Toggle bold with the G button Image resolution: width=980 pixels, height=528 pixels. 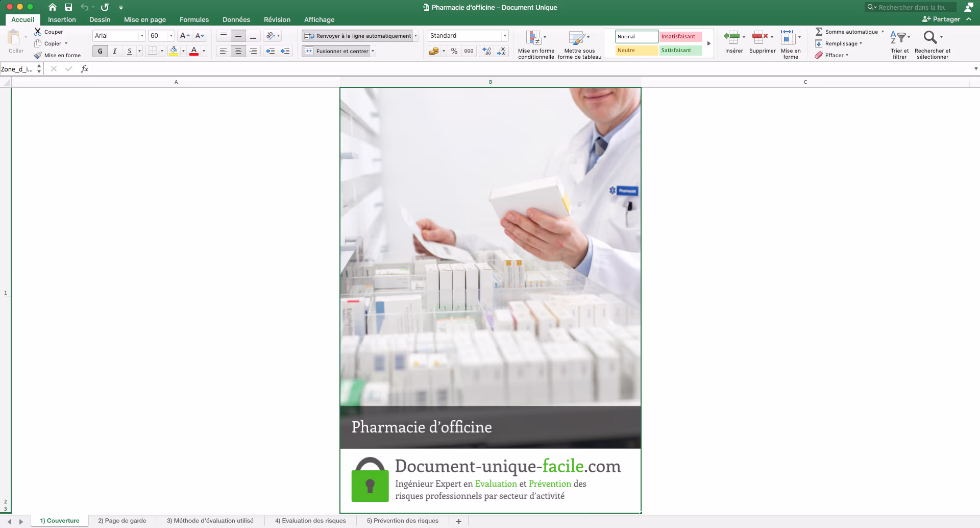point(100,51)
